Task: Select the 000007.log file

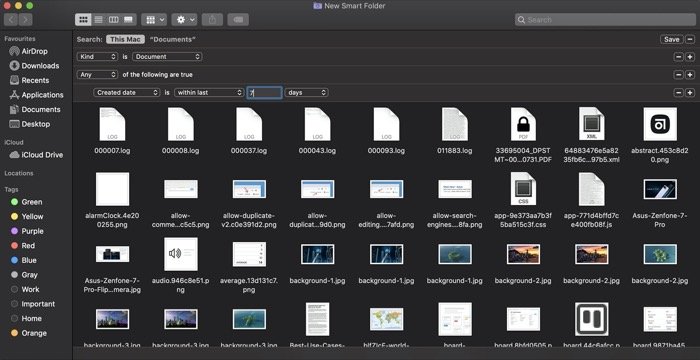Action: [112, 130]
